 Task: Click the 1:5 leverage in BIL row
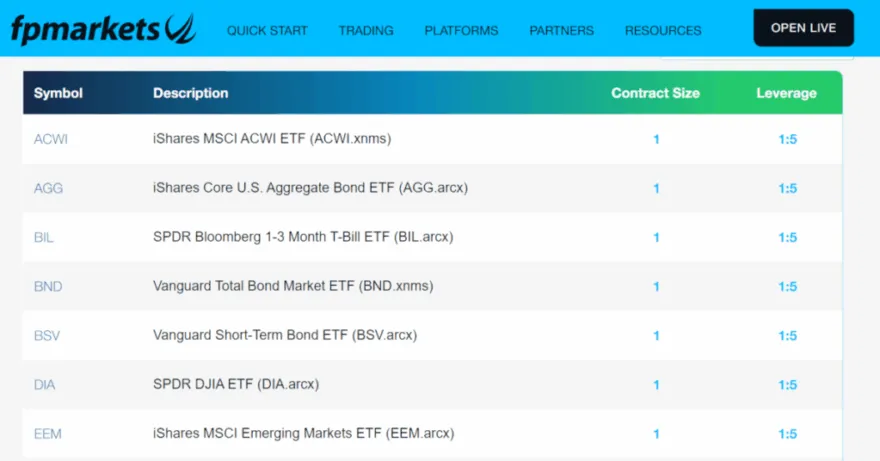click(x=787, y=238)
